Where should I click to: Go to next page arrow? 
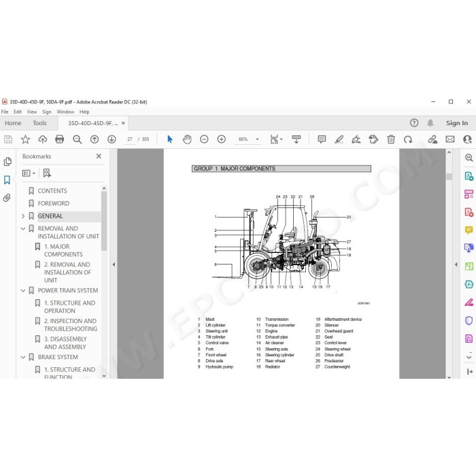coord(112,139)
